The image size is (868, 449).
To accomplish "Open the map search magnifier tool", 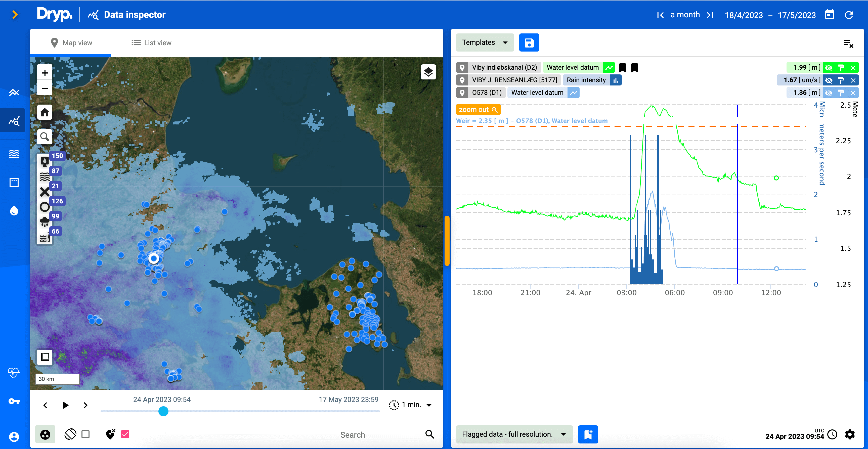I will click(x=45, y=137).
